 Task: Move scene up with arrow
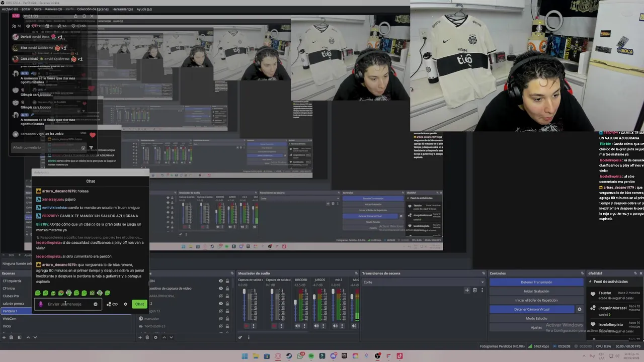28,337
